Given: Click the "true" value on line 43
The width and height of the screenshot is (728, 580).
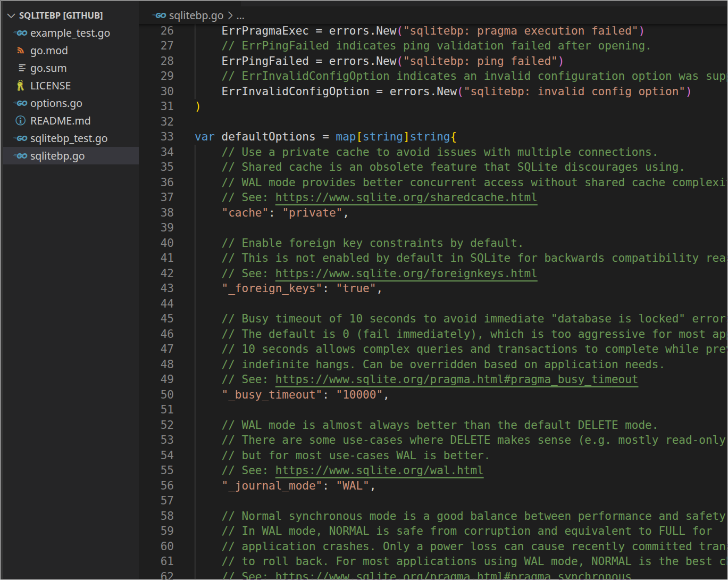Looking at the screenshot, I should [x=356, y=288].
